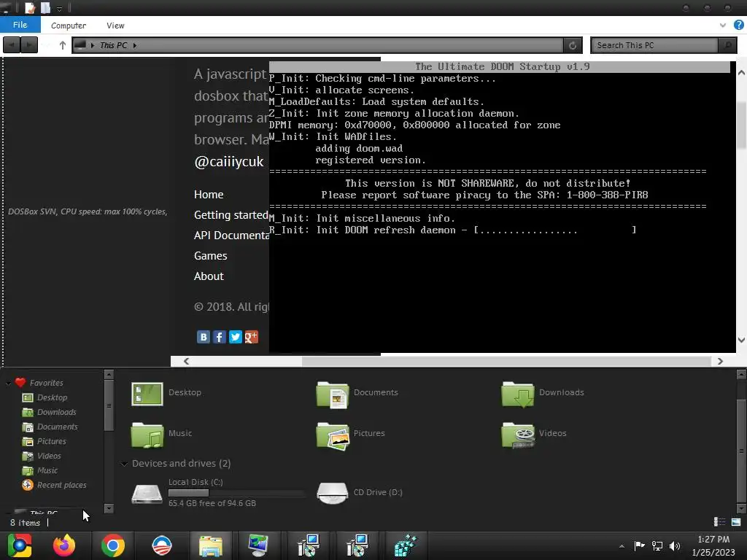The width and height of the screenshot is (747, 560).
Task: Open the Games link
Action: [211, 256]
